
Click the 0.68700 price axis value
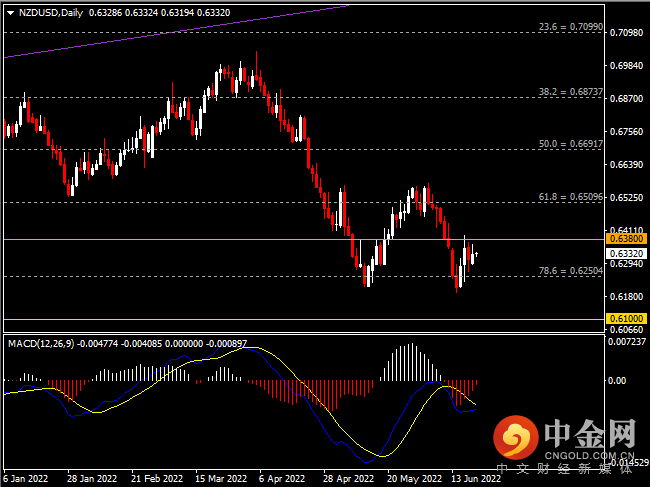coord(626,99)
